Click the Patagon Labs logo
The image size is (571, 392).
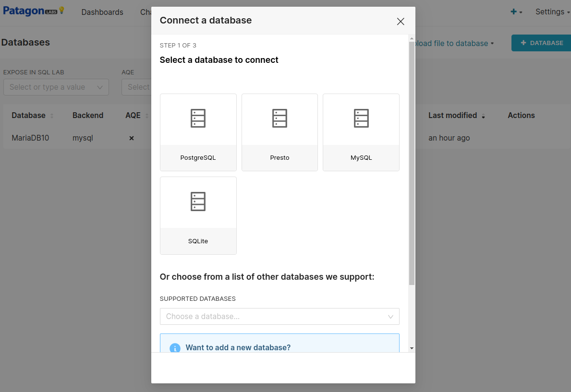(34, 11)
